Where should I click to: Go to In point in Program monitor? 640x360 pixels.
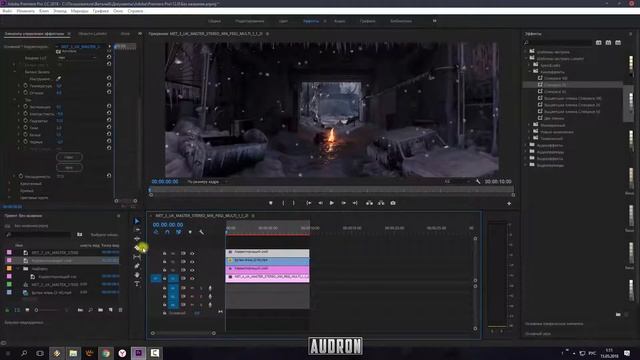(x=309, y=203)
